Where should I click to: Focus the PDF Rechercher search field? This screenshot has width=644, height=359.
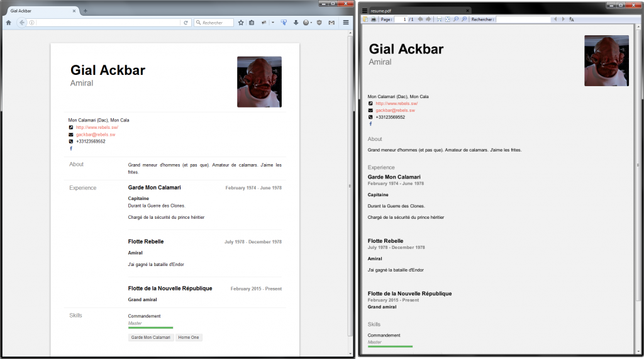523,19
